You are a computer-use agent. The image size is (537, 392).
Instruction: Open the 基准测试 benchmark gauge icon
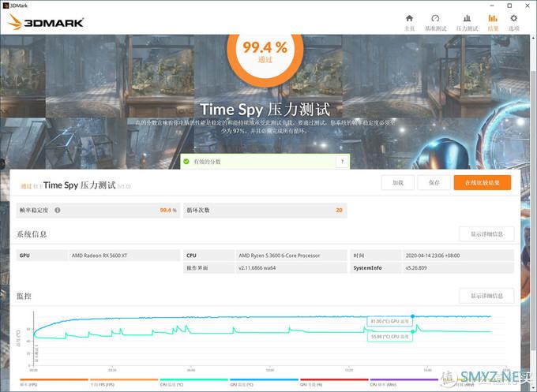tap(435, 18)
